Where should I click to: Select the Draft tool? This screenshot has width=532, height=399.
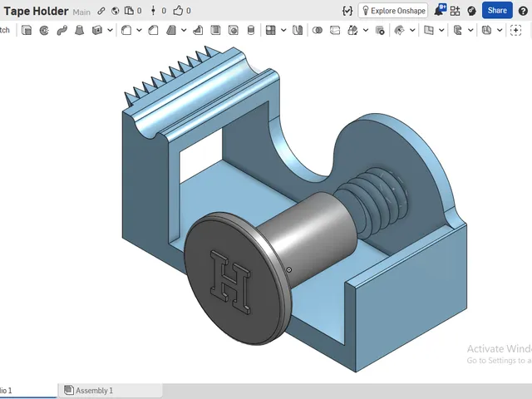point(171,31)
